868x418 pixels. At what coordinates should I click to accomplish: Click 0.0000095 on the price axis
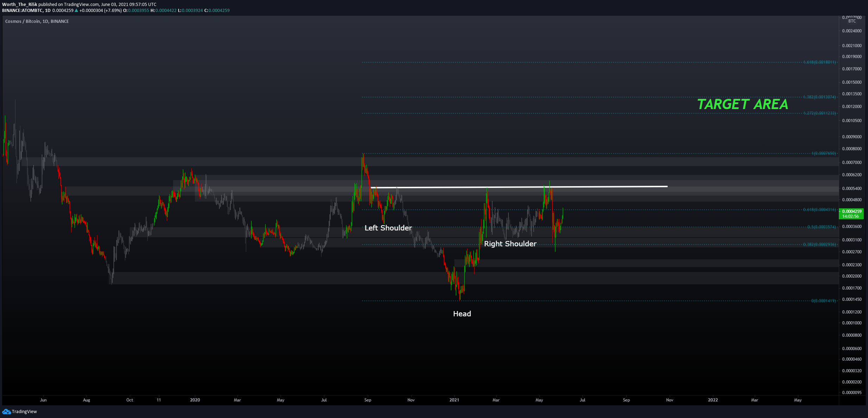(x=852, y=393)
